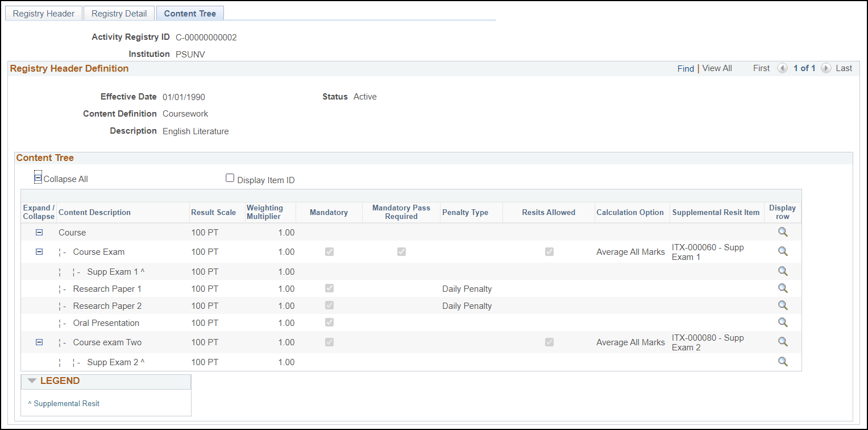Click the Find link

click(686, 68)
